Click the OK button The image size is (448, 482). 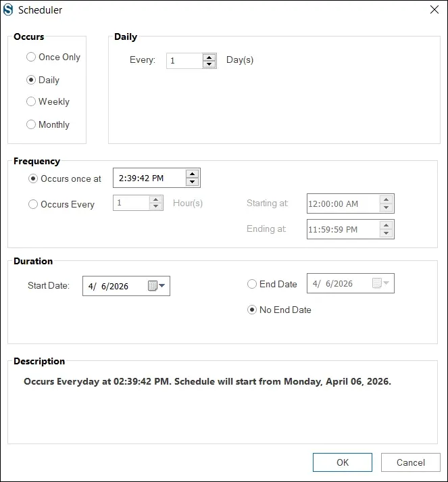click(x=343, y=462)
